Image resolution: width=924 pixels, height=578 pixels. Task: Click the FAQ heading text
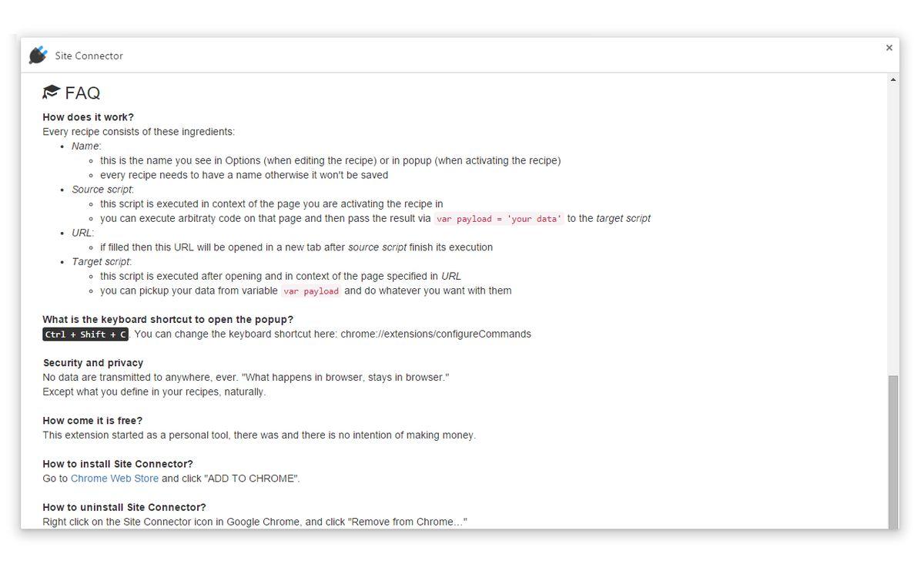coord(82,93)
